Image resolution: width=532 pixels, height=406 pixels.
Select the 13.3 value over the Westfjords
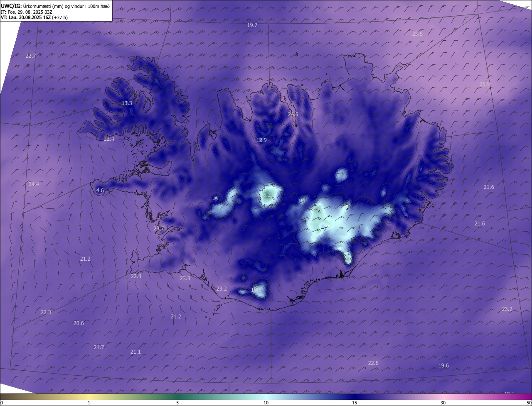[x=127, y=103]
